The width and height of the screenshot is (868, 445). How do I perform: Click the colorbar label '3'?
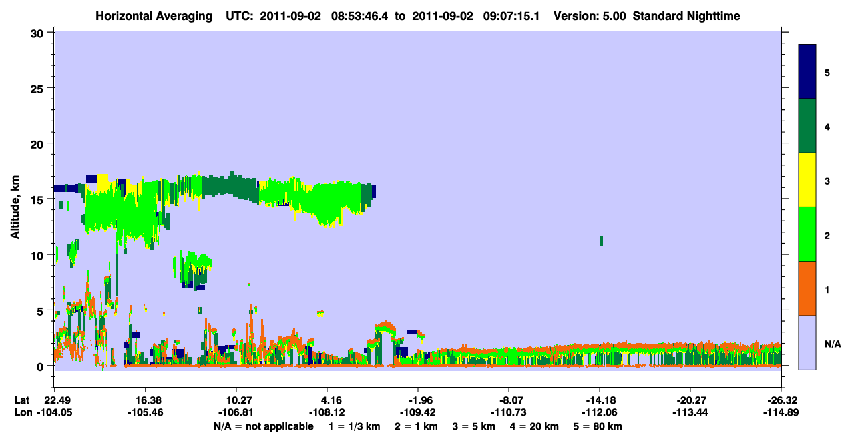coord(827,181)
